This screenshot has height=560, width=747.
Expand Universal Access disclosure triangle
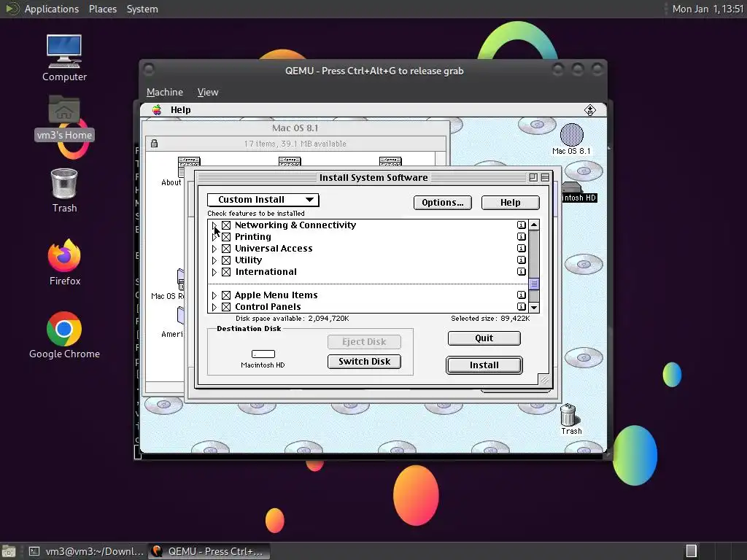214,249
